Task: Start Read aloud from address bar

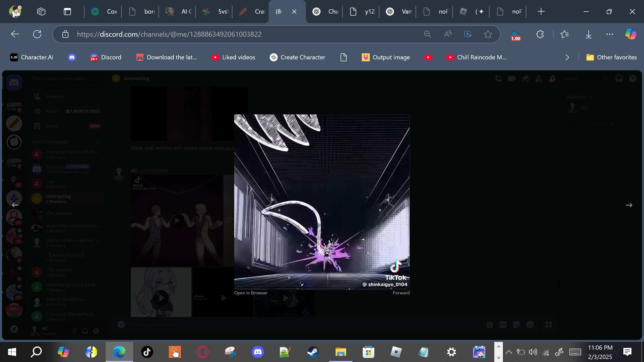Action: 448,34
